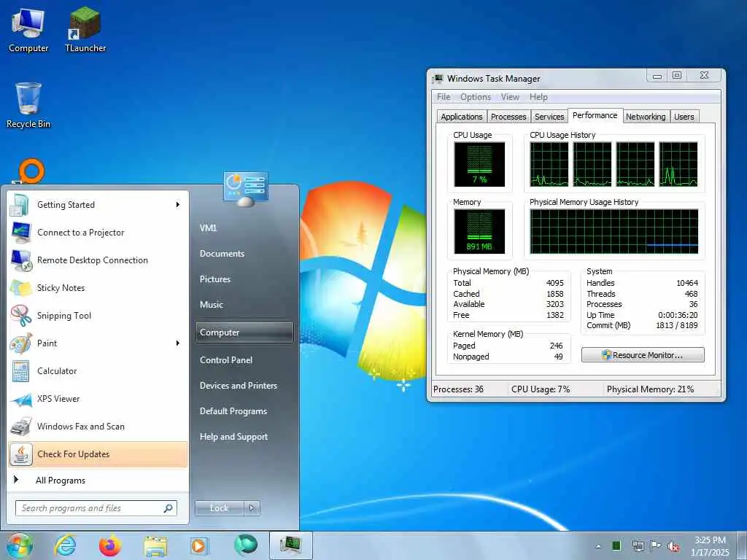Open the network tray icon

click(638, 546)
